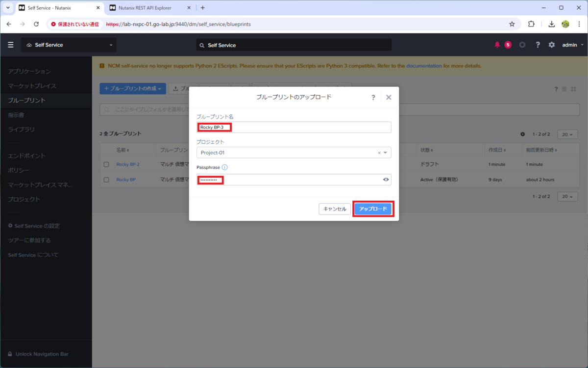Click the help icon in upload dialog
The width and height of the screenshot is (588, 368).
(x=373, y=97)
